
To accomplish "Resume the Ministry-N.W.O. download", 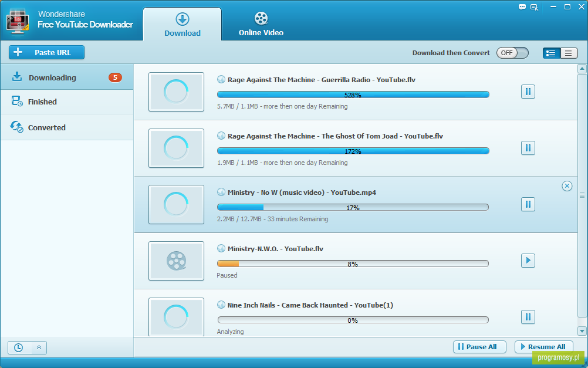I will pos(528,261).
